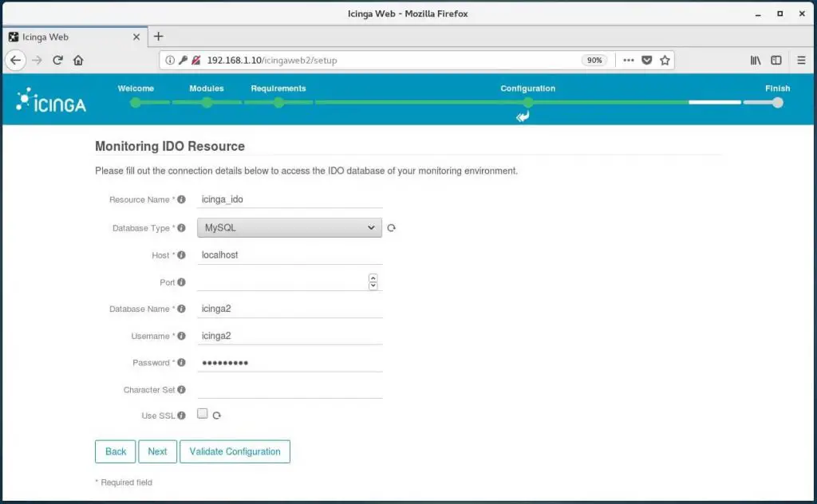
Task: Show info for Resource Name field
Action: [181, 199]
